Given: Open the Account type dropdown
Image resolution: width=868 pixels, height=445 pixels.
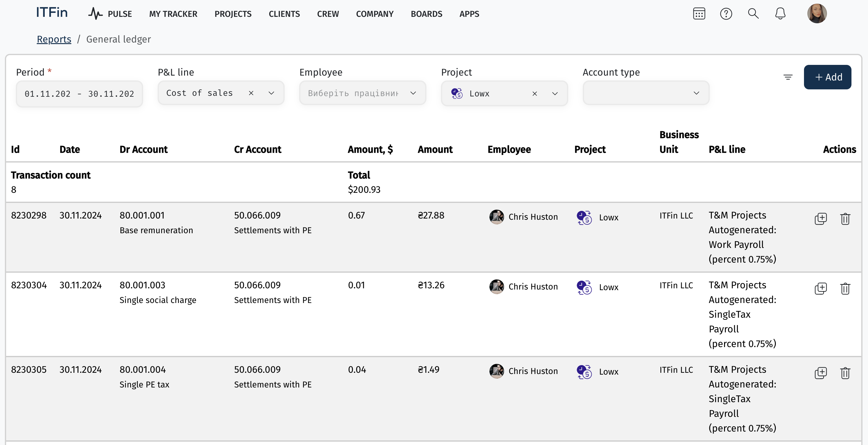Looking at the screenshot, I should tap(646, 93).
